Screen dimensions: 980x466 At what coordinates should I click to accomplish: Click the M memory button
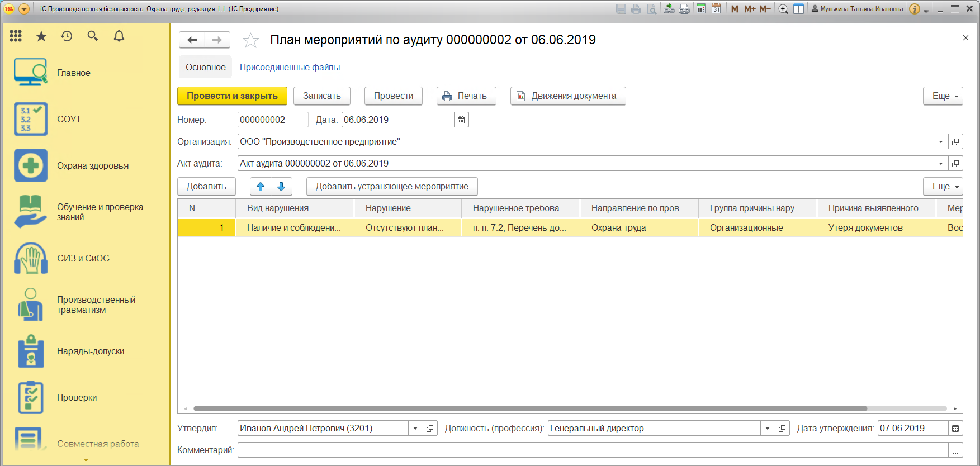[735, 9]
